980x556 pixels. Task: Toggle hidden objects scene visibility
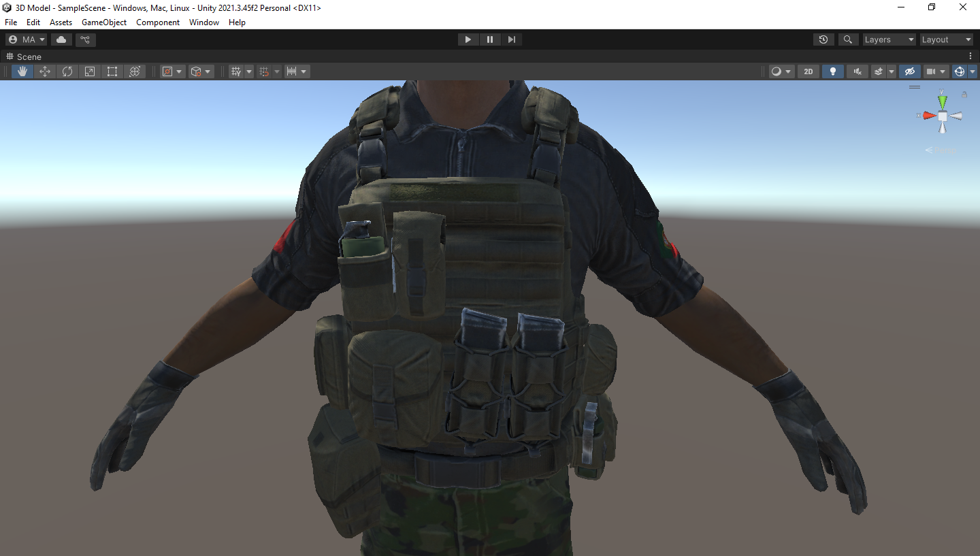[x=909, y=71]
